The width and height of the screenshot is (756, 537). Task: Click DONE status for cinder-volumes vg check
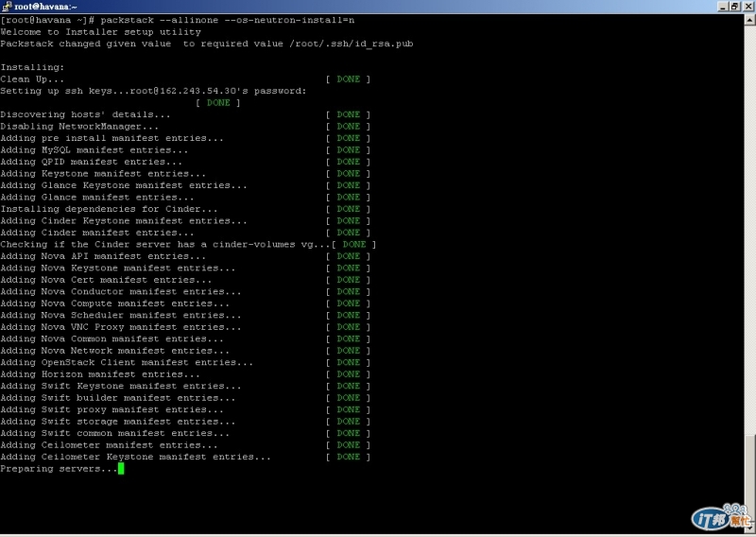pyautogui.click(x=353, y=245)
